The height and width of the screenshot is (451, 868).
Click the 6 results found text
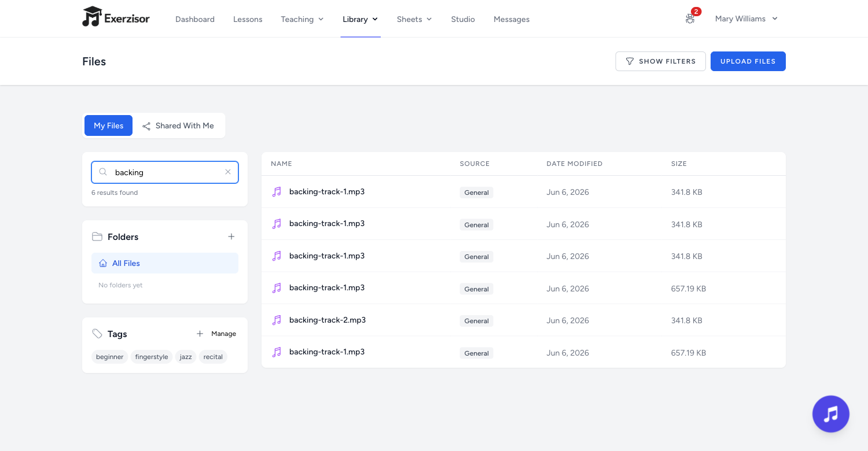coord(115,193)
